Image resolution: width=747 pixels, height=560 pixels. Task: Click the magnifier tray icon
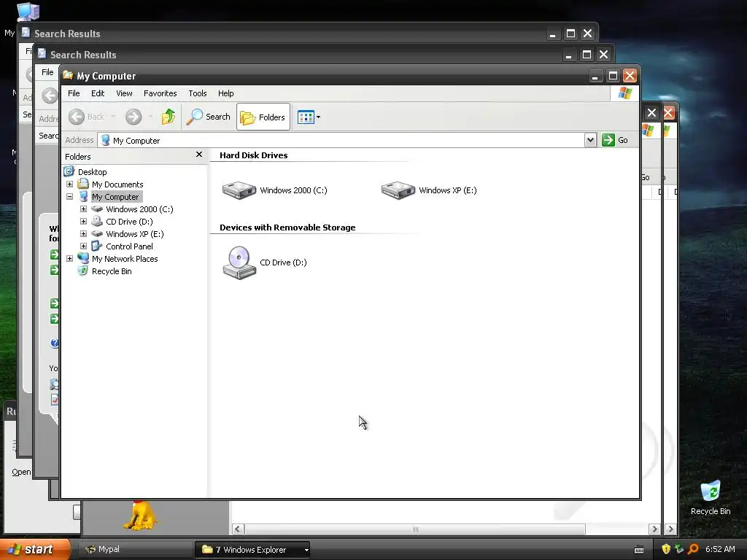point(693,549)
